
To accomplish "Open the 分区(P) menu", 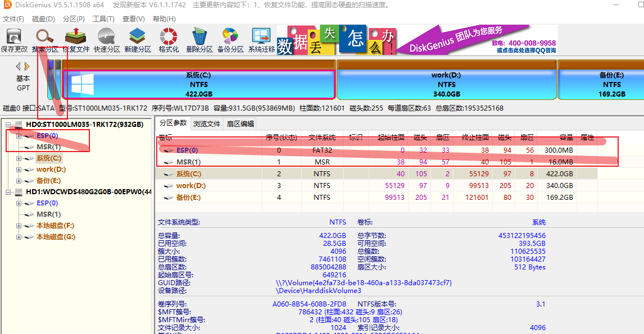I will [x=74, y=19].
